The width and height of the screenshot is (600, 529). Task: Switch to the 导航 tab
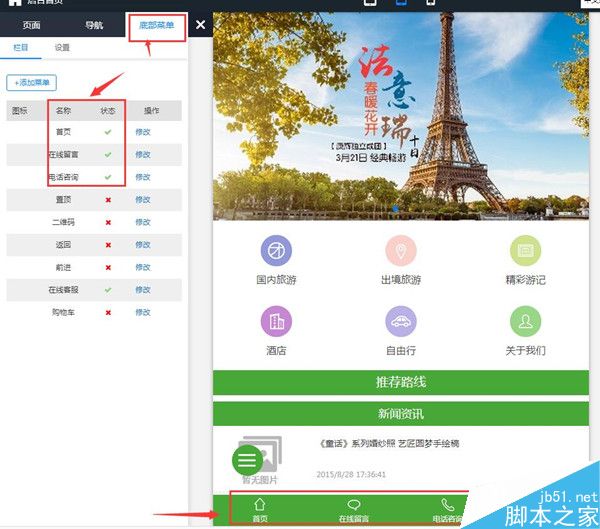pyautogui.click(x=94, y=25)
